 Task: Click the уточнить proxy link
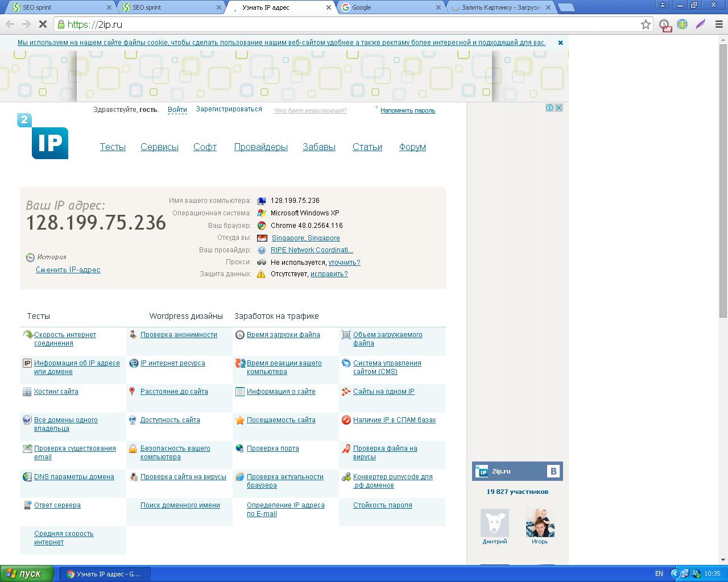point(344,263)
